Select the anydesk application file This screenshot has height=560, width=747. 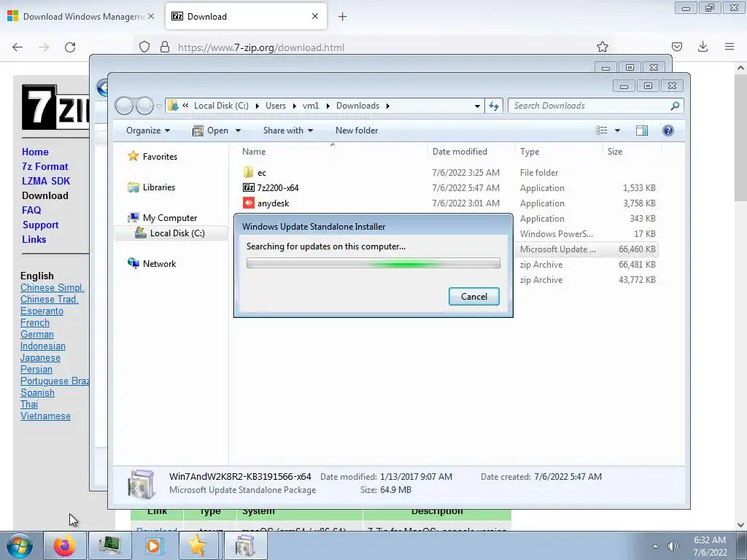pyautogui.click(x=266, y=203)
